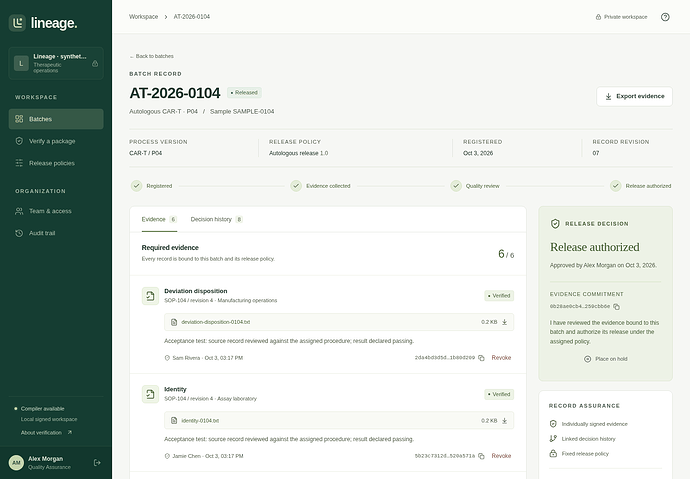Copy the Identity evidence hash
The image size is (690, 479).
[x=481, y=456]
